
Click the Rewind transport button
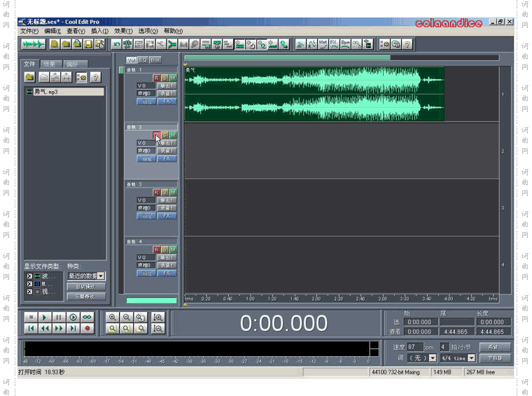coord(44,329)
